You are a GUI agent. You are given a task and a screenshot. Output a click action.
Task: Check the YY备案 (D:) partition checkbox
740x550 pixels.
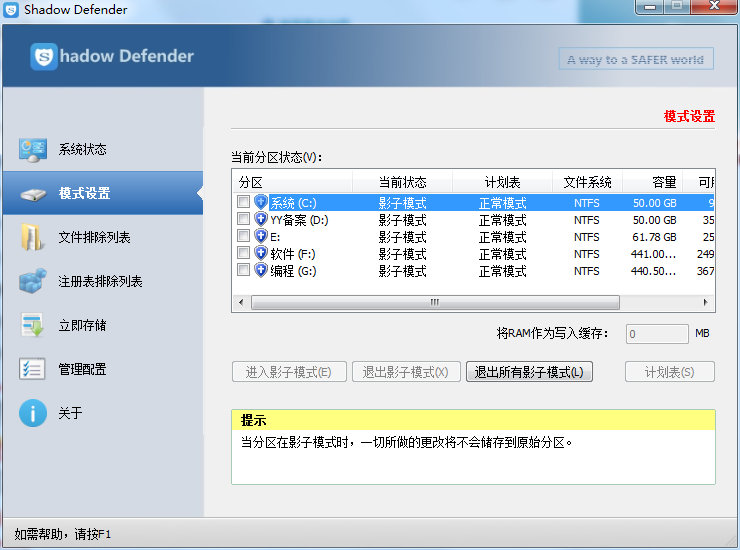click(x=243, y=219)
